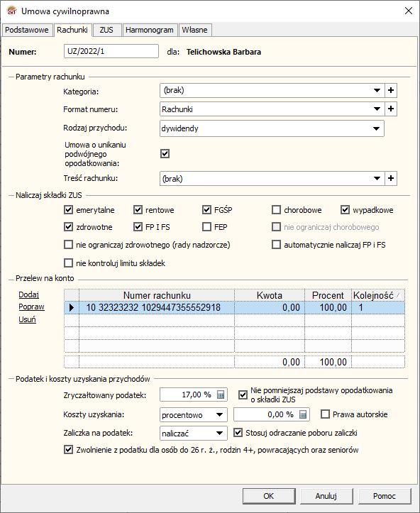Click the 100,00 percent cell in selected row
The image size is (420, 513).
pyautogui.click(x=328, y=307)
